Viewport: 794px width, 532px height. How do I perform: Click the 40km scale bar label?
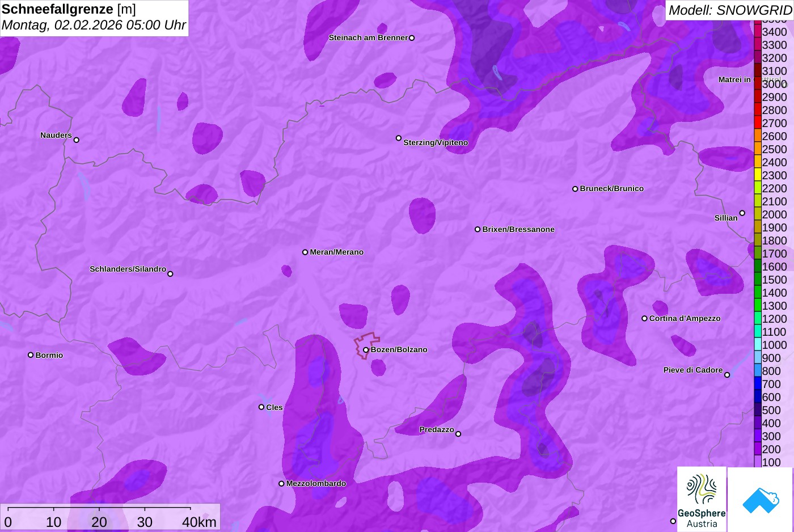point(199,522)
